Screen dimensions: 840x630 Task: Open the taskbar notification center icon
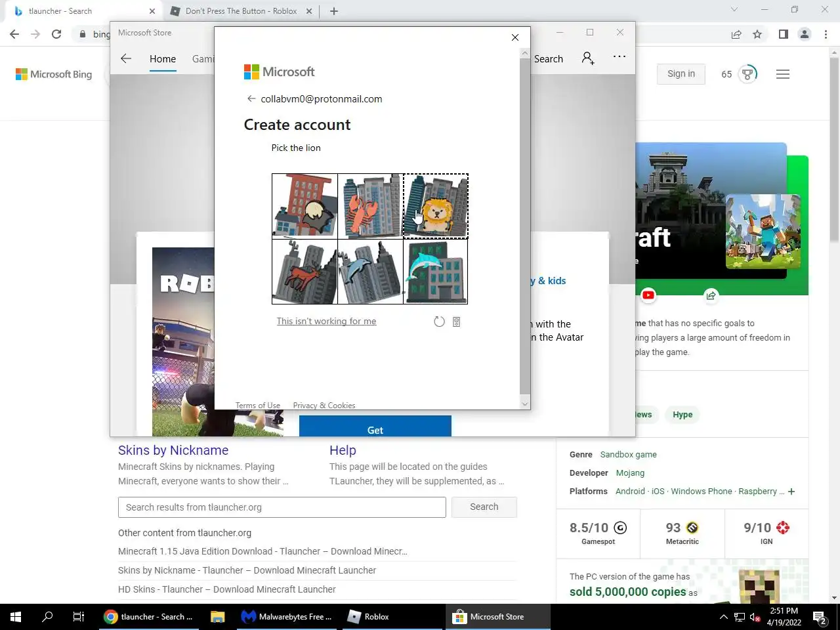pyautogui.click(x=819, y=617)
